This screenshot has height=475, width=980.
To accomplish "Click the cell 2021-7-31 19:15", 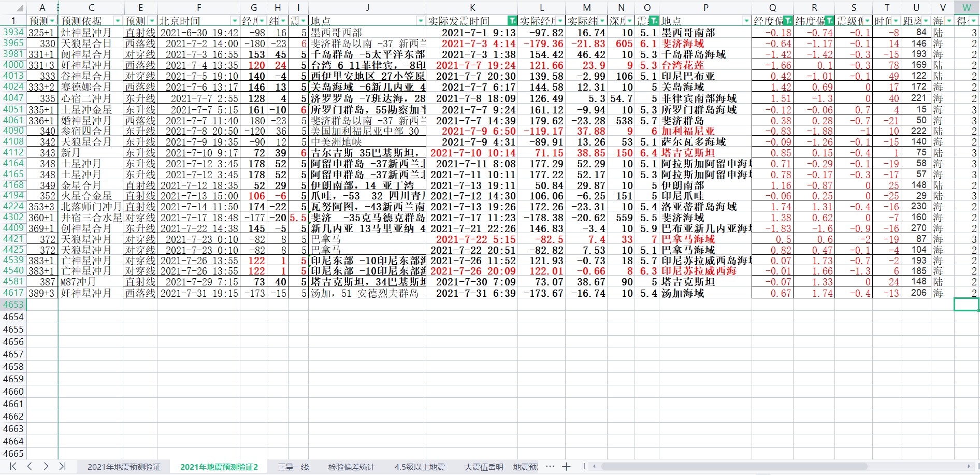I will [x=199, y=293].
